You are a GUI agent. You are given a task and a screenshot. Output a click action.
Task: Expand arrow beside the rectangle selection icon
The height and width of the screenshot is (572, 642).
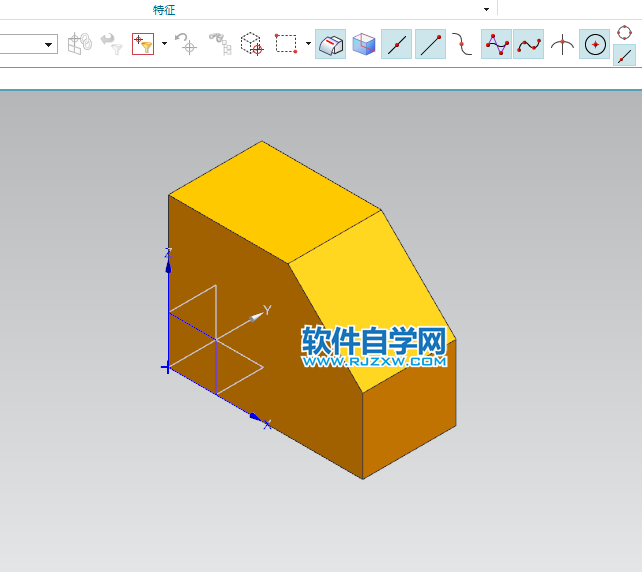(x=307, y=45)
